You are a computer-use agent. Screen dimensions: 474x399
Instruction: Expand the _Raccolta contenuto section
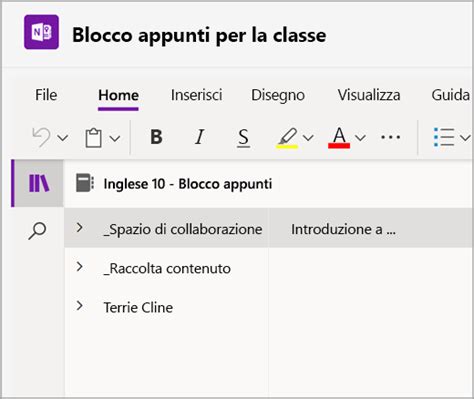click(x=79, y=267)
